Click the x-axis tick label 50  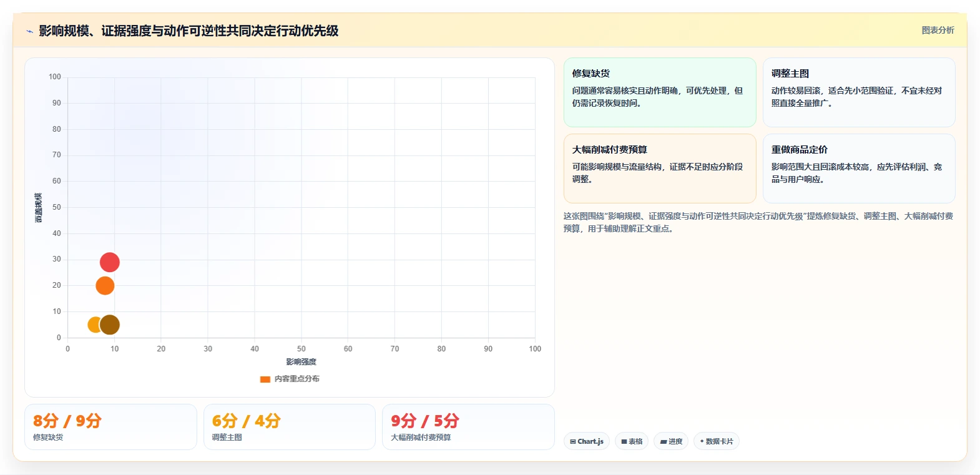click(301, 349)
